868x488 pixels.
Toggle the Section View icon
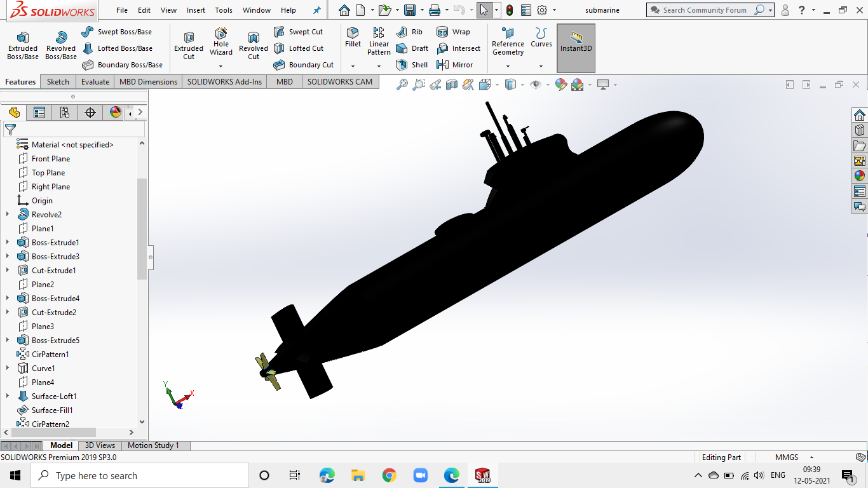tap(452, 85)
